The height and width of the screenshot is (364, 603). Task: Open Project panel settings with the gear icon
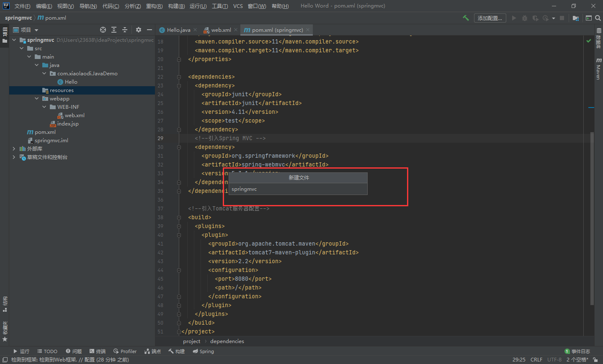point(138,30)
